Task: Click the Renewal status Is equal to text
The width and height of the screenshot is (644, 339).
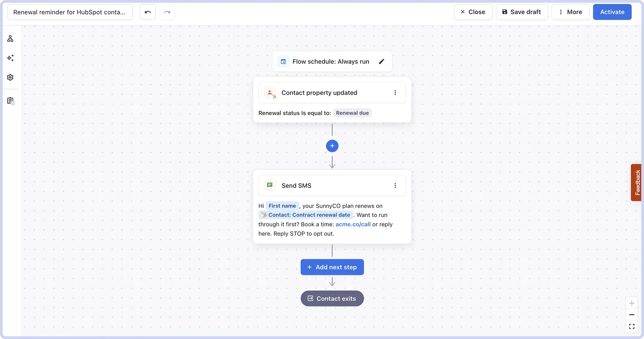Action: click(x=295, y=113)
